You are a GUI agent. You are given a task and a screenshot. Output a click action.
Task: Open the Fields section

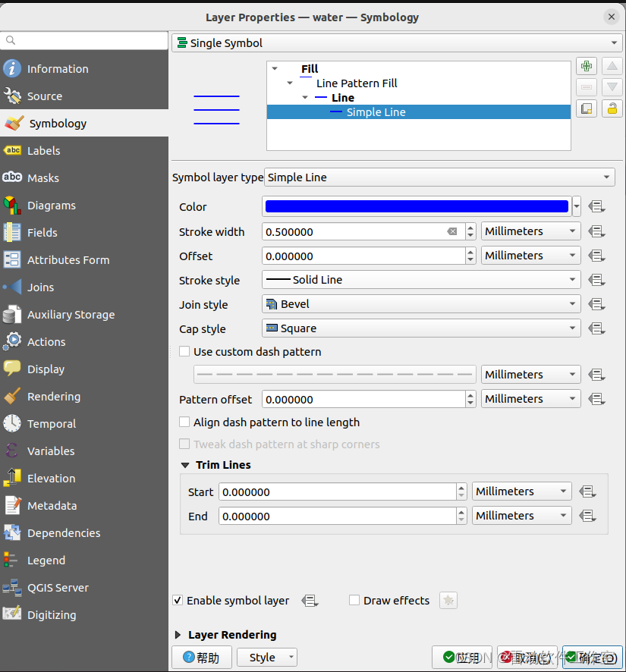[x=84, y=233]
